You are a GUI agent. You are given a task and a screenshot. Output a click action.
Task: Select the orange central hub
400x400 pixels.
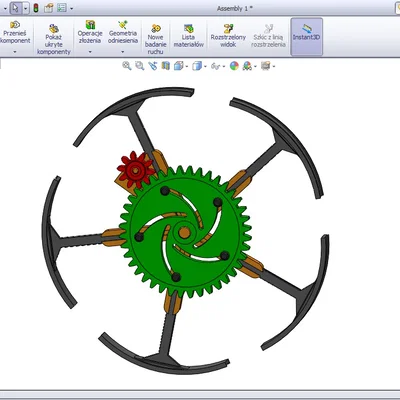pyautogui.click(x=184, y=232)
